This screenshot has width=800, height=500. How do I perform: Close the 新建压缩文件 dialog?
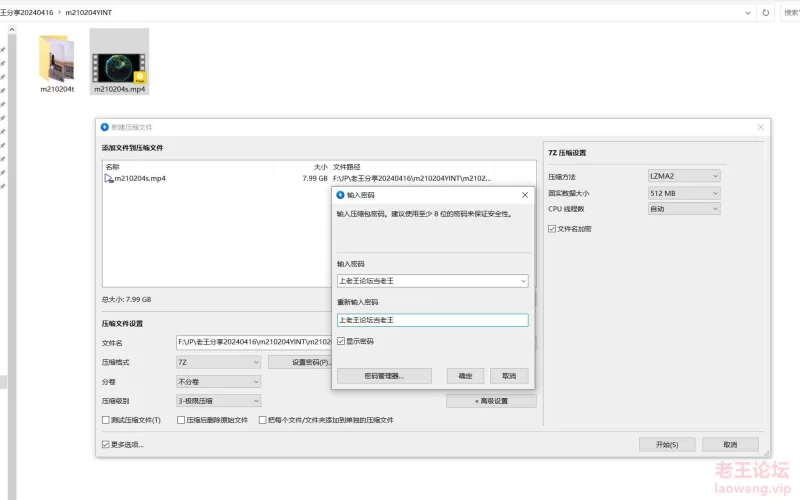point(760,127)
